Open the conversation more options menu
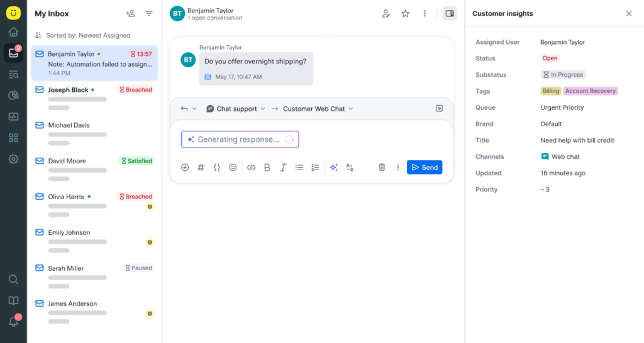Image resolution: width=644 pixels, height=343 pixels. 425,14
